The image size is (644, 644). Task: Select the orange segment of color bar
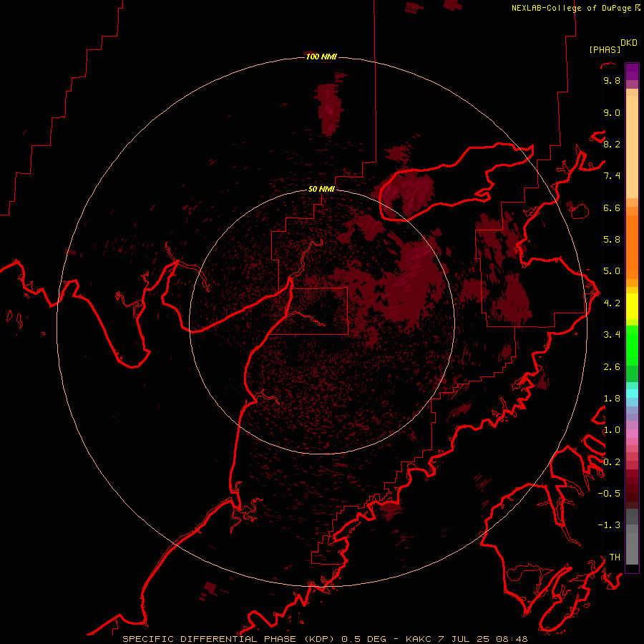632,246
